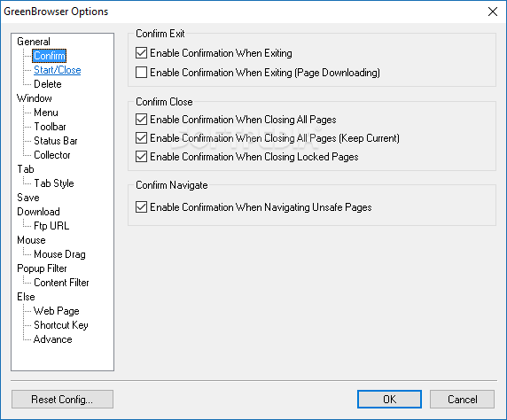Uncheck Closing All Pages (Keep Current) confirmation
The width and height of the screenshot is (507, 420).
(x=141, y=138)
